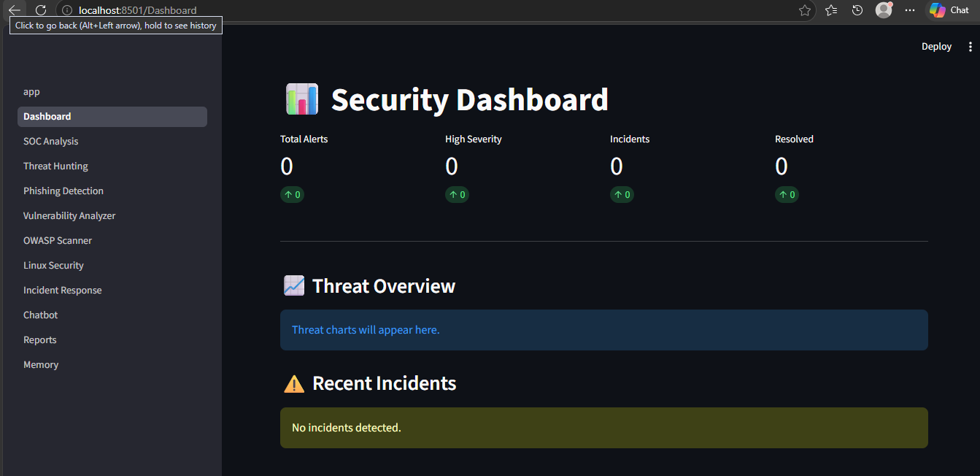Reload the page with refresh icon
The image size is (980, 476).
[x=41, y=10]
